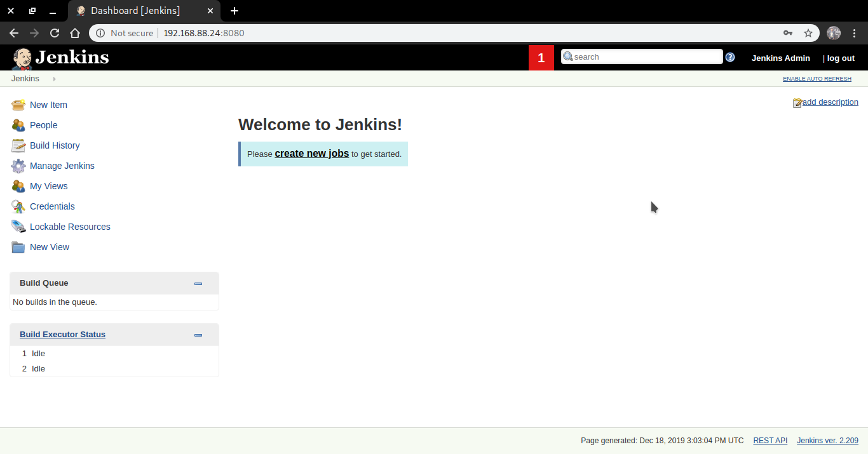868x454 pixels.
Task: Select the Dashboard [Jenkins] browser tab
Action: (x=144, y=11)
